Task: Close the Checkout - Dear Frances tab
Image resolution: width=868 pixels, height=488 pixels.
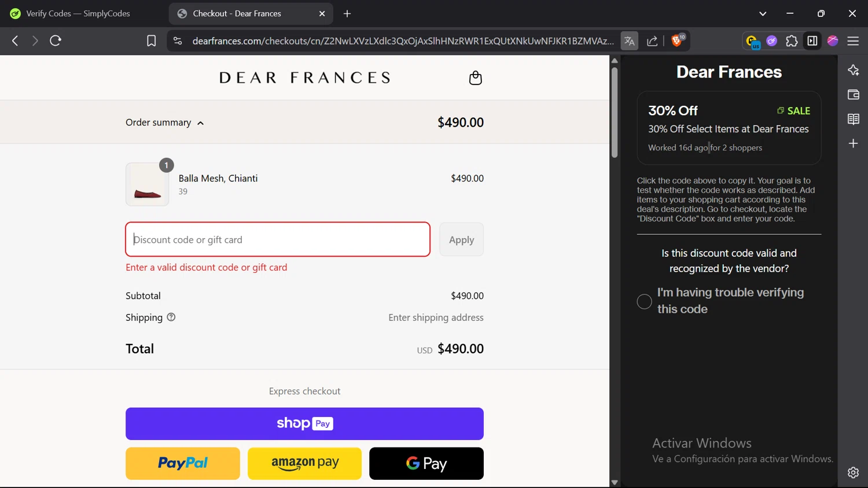Action: coord(322,13)
